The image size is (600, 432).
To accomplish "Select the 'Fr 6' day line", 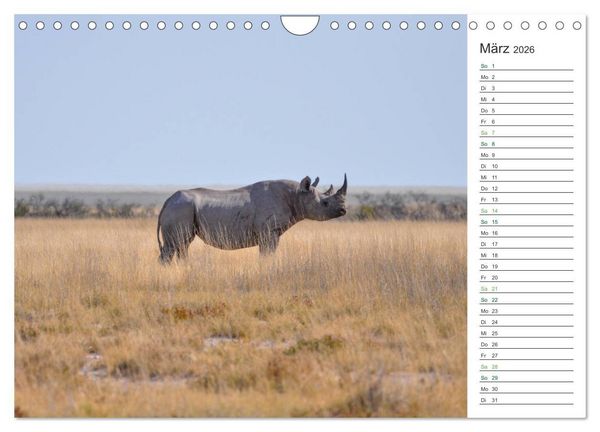I will tap(527, 122).
